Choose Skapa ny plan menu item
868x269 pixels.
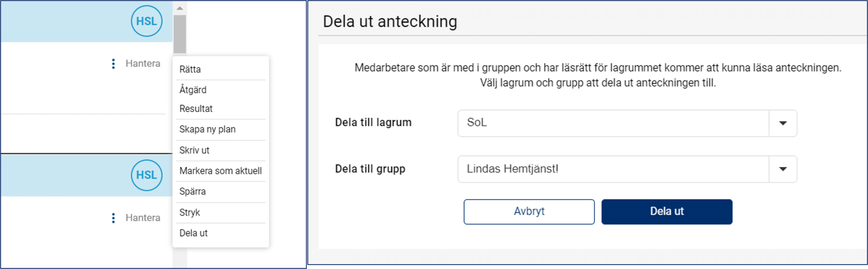pyautogui.click(x=208, y=129)
